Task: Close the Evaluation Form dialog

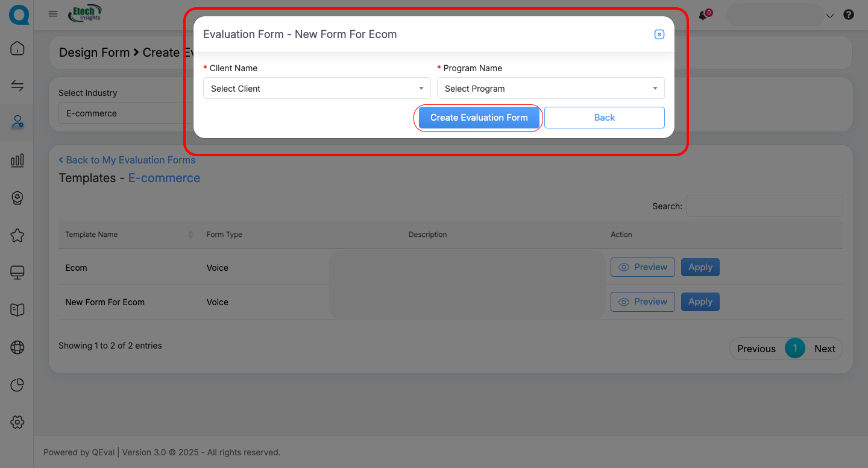Action: tap(659, 34)
